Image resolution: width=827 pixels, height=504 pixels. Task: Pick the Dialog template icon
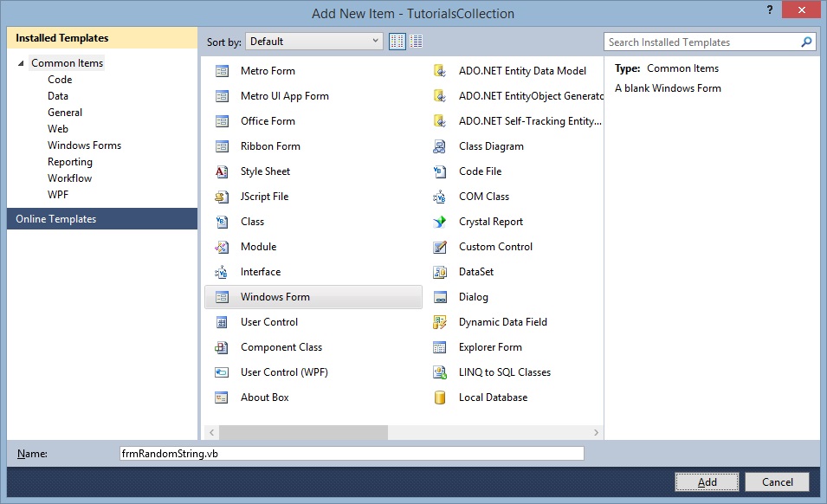click(440, 297)
